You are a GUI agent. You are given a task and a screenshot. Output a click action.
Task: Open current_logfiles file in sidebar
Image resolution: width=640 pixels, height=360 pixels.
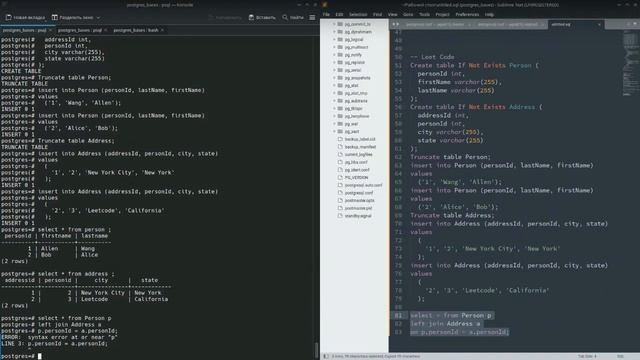(358, 155)
